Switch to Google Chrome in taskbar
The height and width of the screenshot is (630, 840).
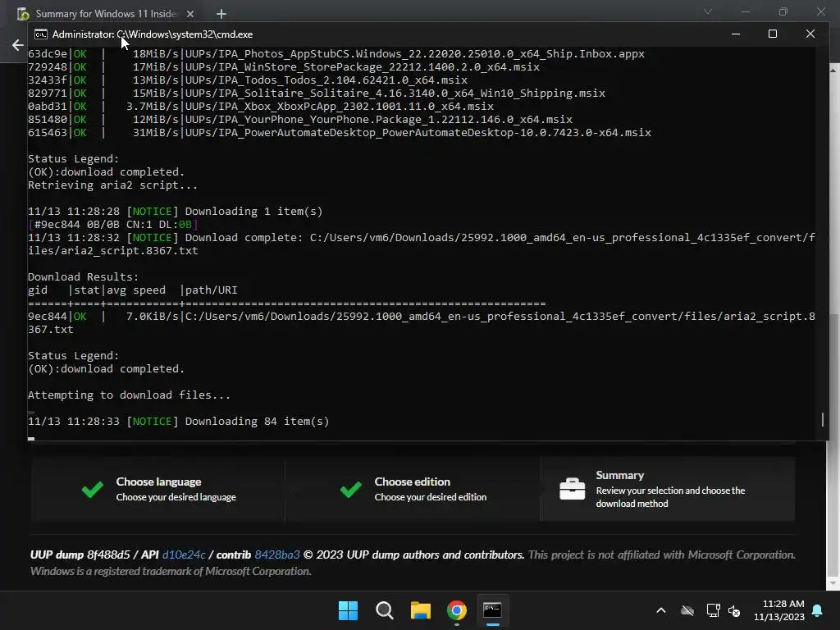pyautogui.click(x=456, y=610)
